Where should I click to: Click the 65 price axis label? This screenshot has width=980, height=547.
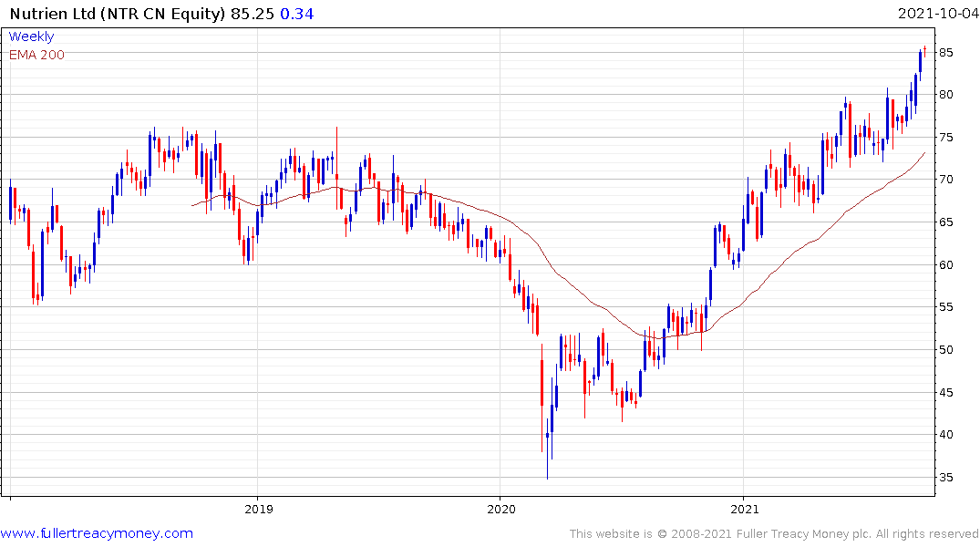[x=945, y=222]
